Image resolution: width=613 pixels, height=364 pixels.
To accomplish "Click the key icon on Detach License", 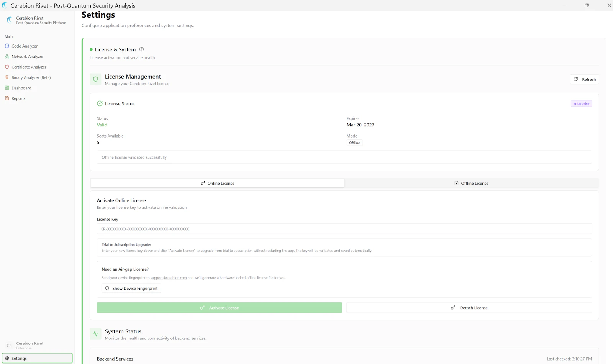I will [453, 308].
